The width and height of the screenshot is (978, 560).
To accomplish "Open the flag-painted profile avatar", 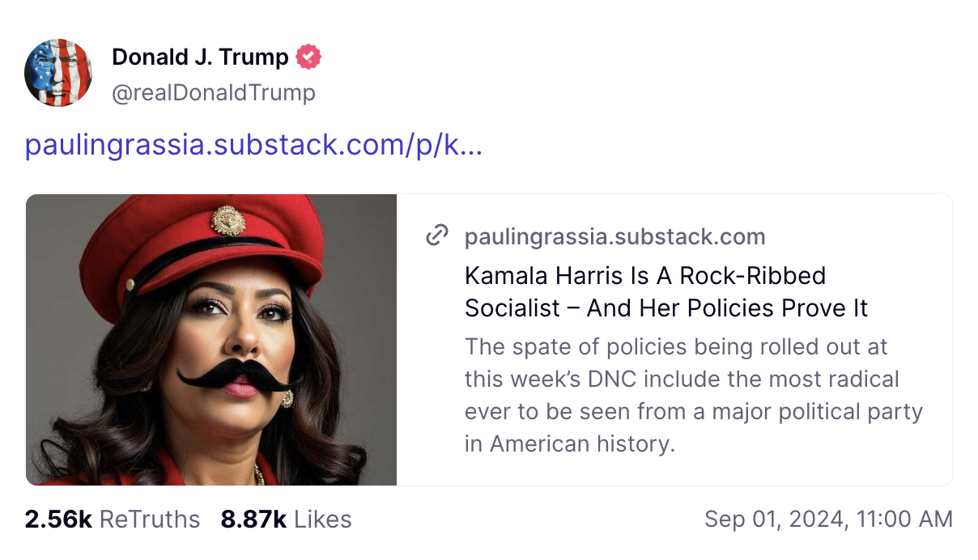I will pos(59,73).
